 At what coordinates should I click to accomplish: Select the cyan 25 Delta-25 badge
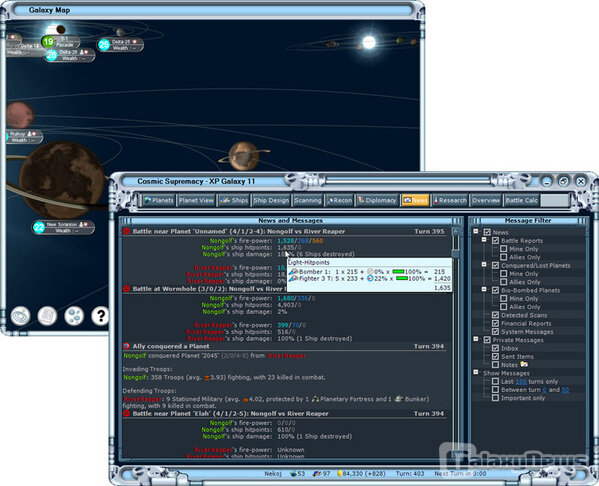click(x=104, y=45)
